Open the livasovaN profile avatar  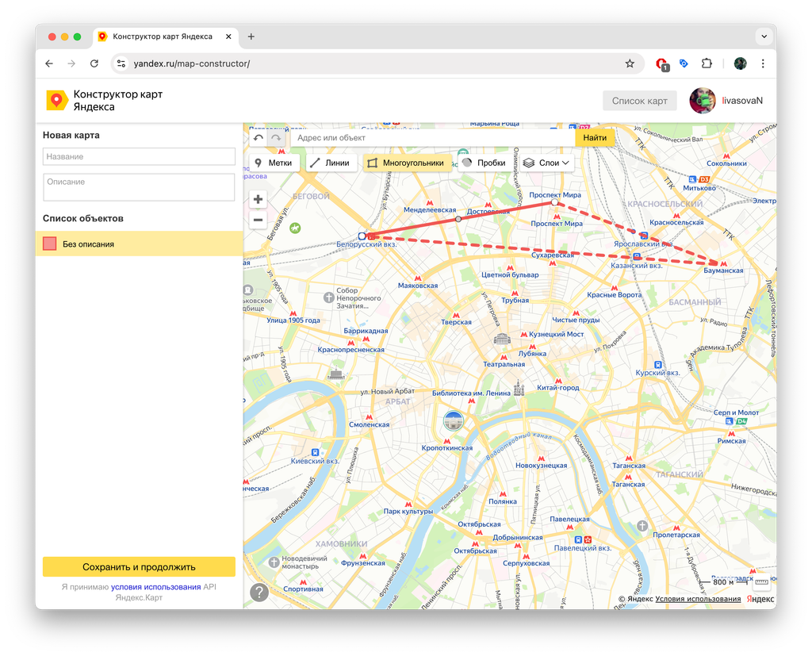(703, 101)
